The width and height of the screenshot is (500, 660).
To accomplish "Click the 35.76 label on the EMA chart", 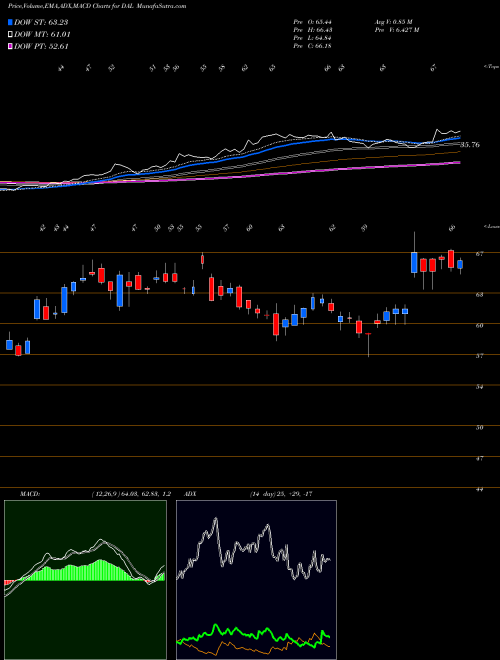I will tap(470, 145).
